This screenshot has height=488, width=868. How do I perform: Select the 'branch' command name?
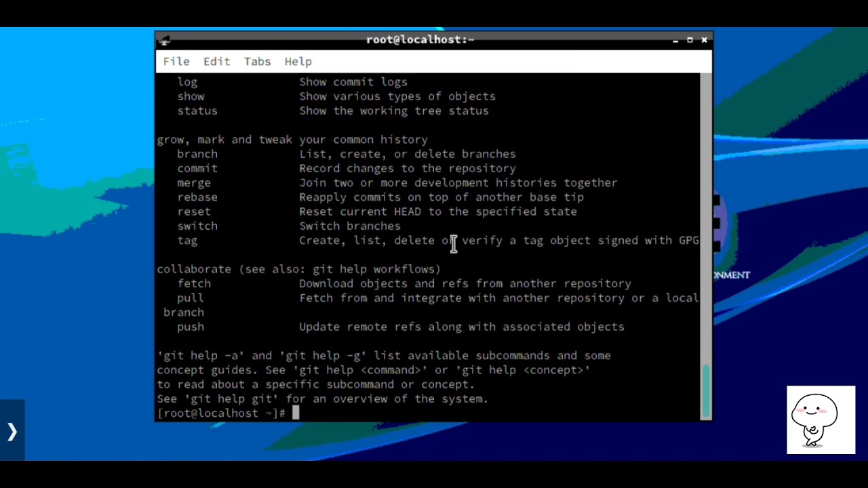[x=197, y=154]
